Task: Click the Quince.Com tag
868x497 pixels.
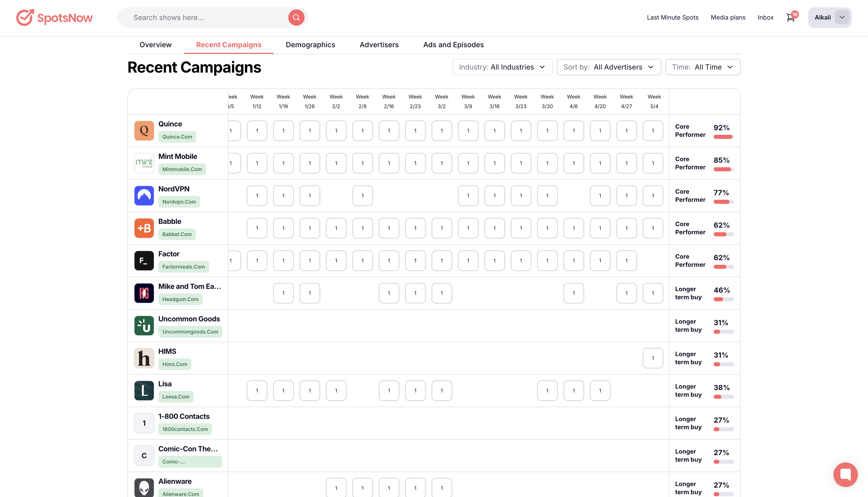Action: coord(177,137)
